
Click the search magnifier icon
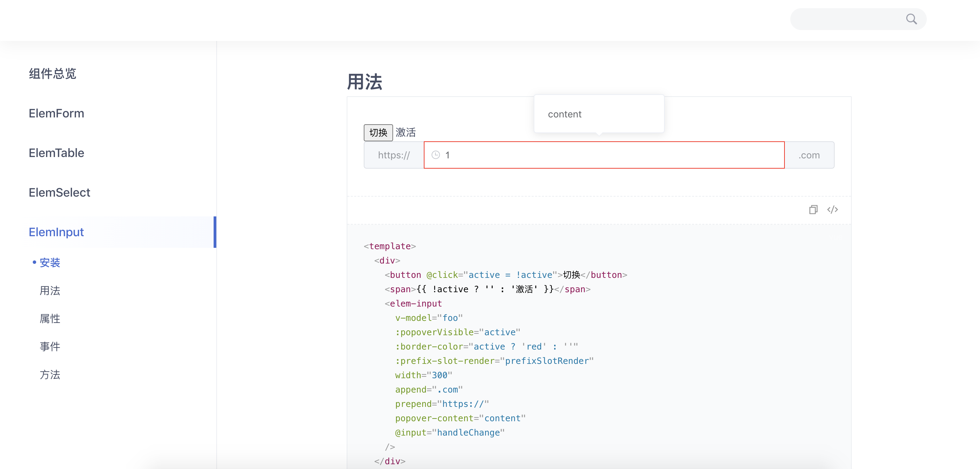(911, 19)
